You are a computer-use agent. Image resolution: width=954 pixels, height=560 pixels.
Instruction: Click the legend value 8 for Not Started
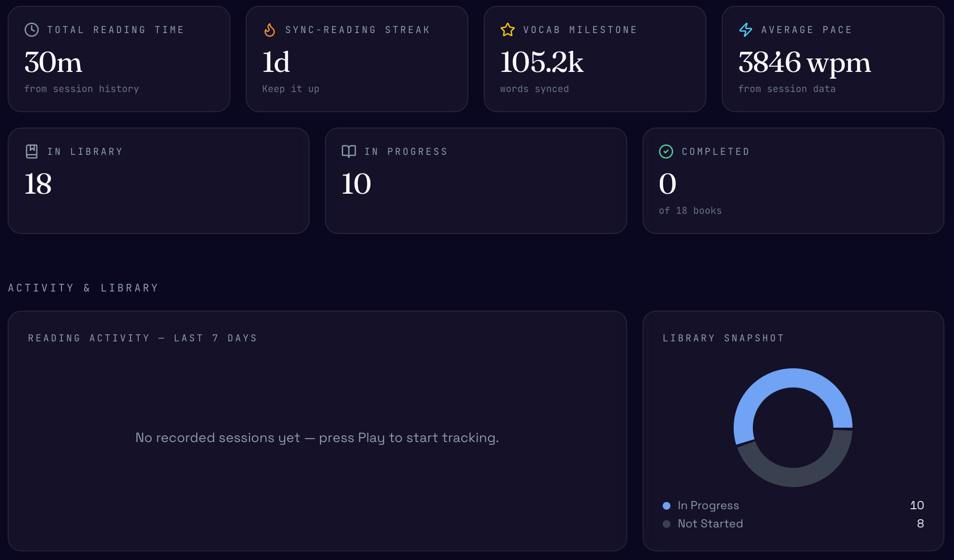click(x=920, y=524)
